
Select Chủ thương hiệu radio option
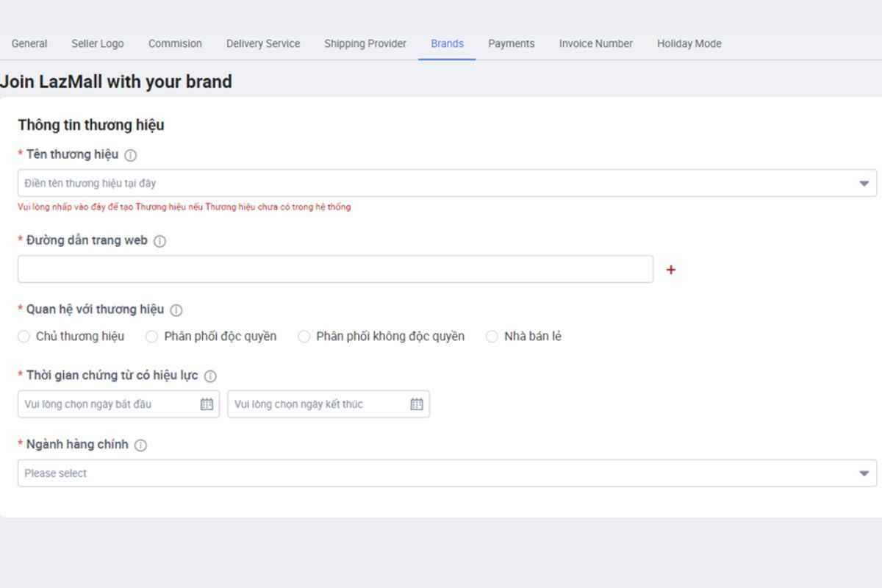[x=24, y=337]
